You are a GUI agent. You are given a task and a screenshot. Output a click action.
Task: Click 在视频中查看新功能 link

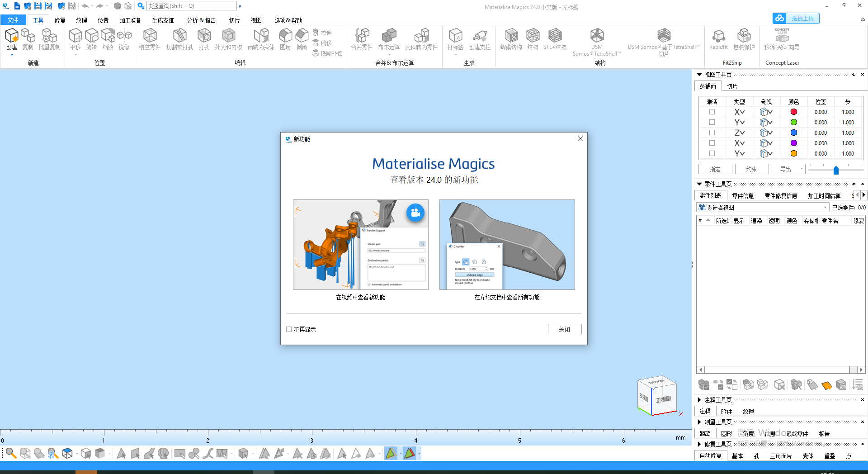pos(360,297)
